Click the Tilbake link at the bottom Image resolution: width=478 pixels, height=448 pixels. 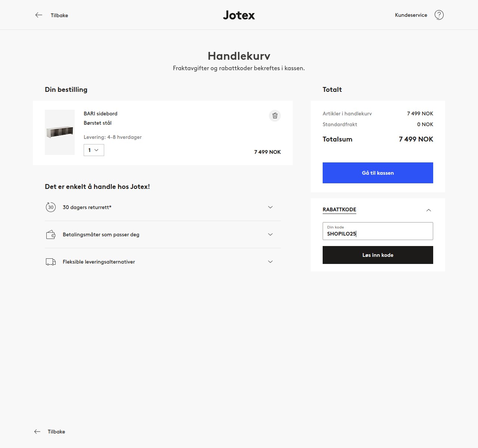tap(56, 432)
